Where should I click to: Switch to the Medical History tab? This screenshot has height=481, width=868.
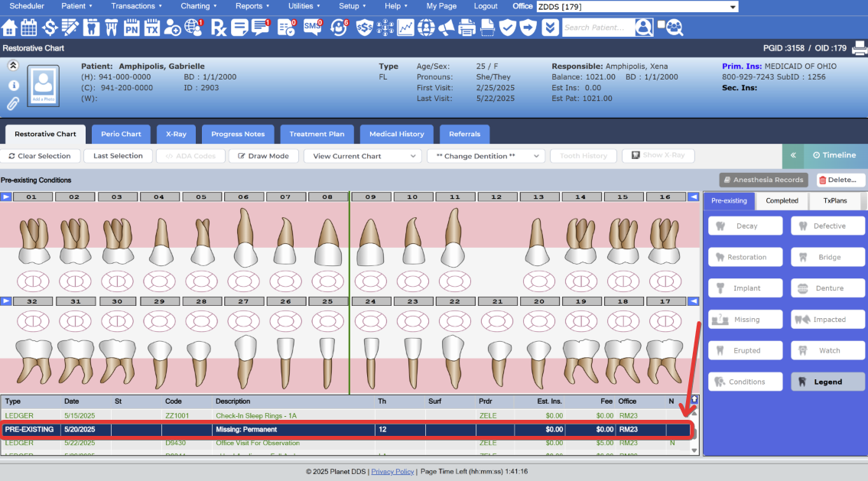coord(396,134)
